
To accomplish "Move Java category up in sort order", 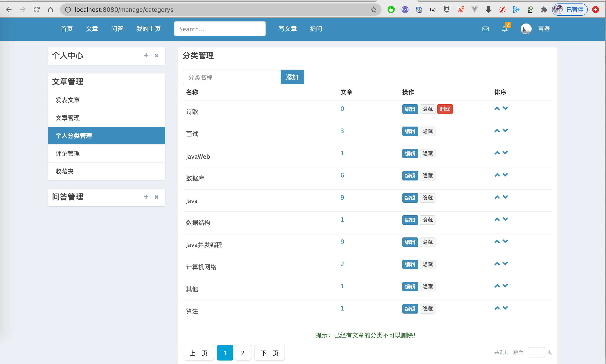I will [x=497, y=197].
